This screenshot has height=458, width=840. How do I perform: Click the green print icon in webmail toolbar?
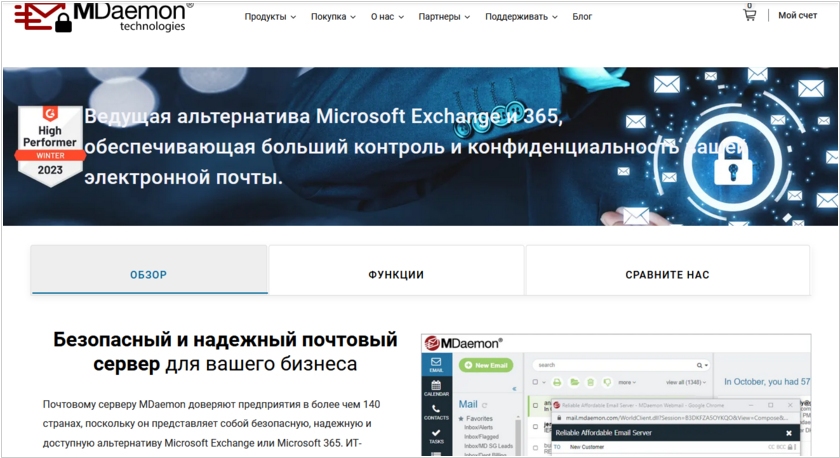(x=557, y=382)
